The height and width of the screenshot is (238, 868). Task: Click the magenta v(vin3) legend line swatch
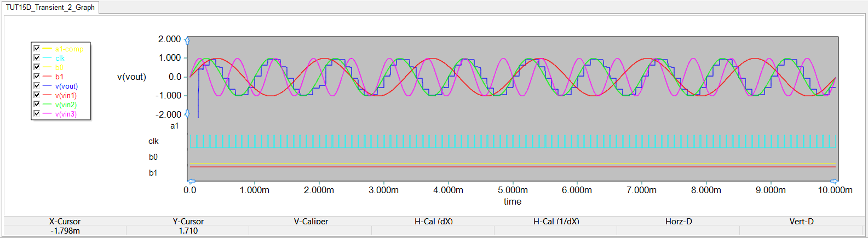(x=47, y=114)
